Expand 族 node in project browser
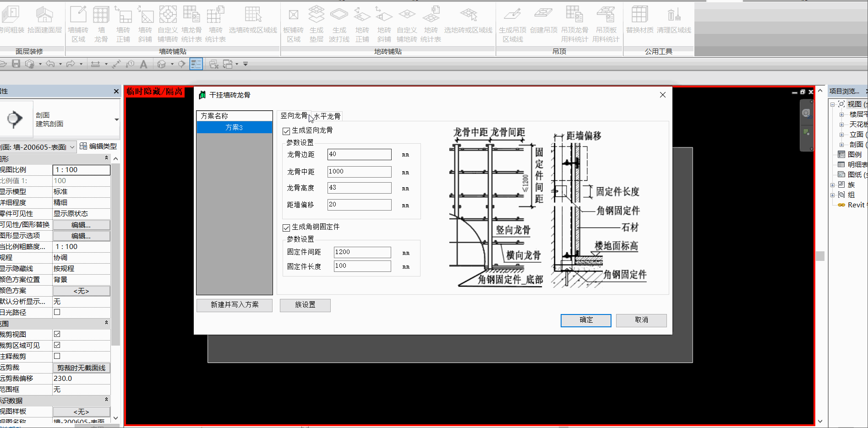Viewport: 868px width, 428px height. point(833,185)
